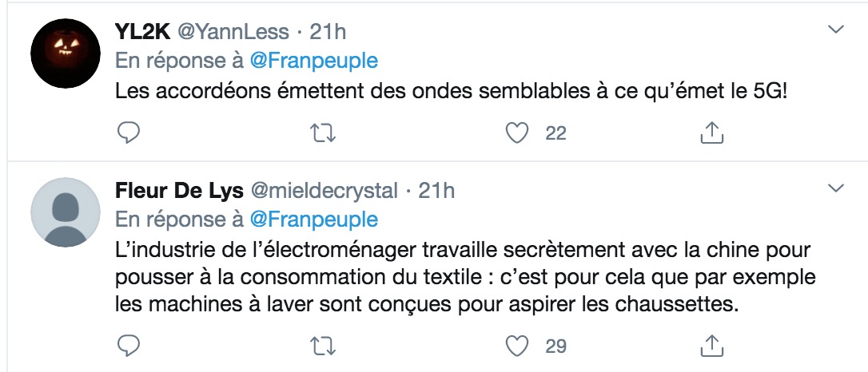
Task: Share Fleur De Lys's tweet
Action: [x=712, y=346]
